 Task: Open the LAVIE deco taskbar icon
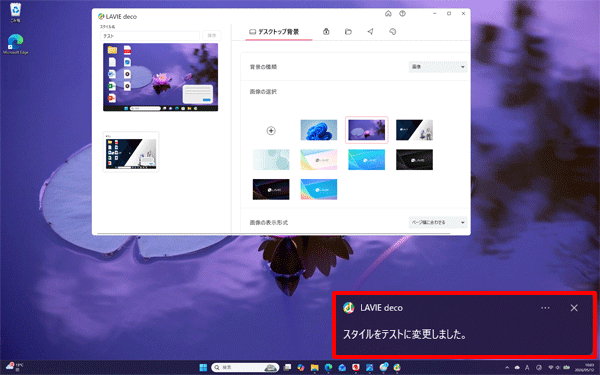pyautogui.click(x=397, y=367)
